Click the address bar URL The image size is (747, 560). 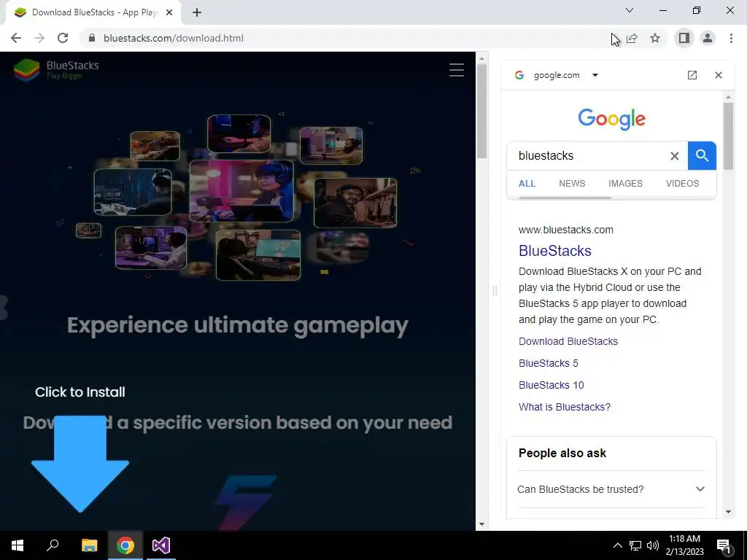click(174, 38)
